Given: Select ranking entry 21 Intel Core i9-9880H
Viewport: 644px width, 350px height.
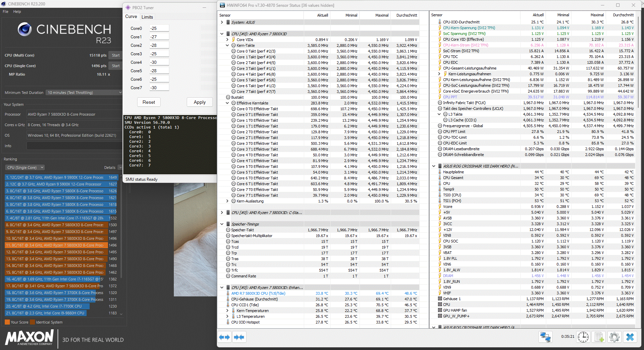Looking at the screenshot, I should 61,313.
